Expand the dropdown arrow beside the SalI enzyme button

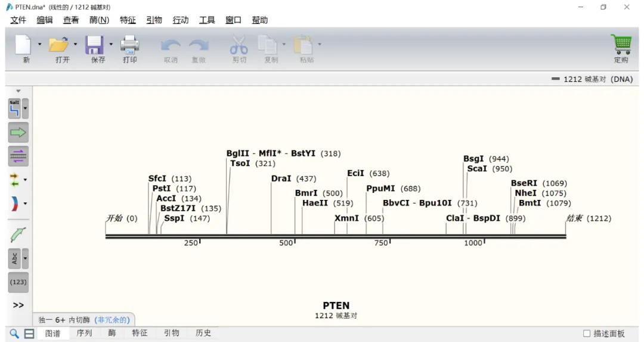pyautogui.click(x=25, y=109)
